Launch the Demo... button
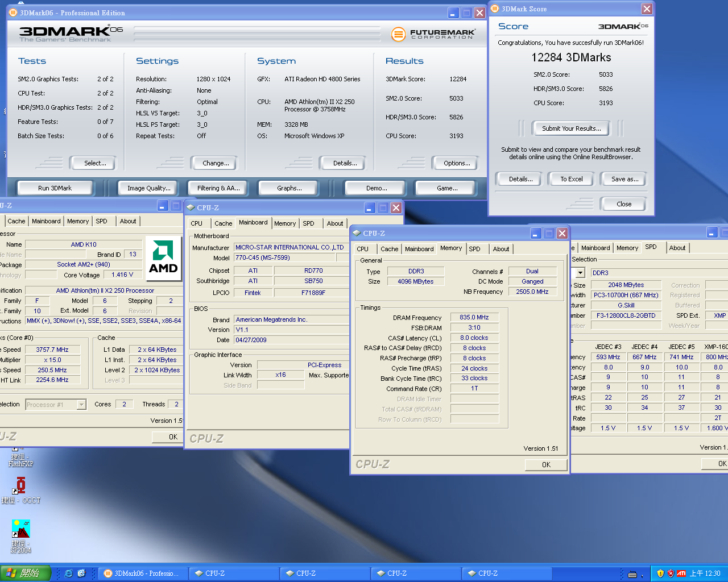This screenshot has height=582, width=728. (377, 188)
